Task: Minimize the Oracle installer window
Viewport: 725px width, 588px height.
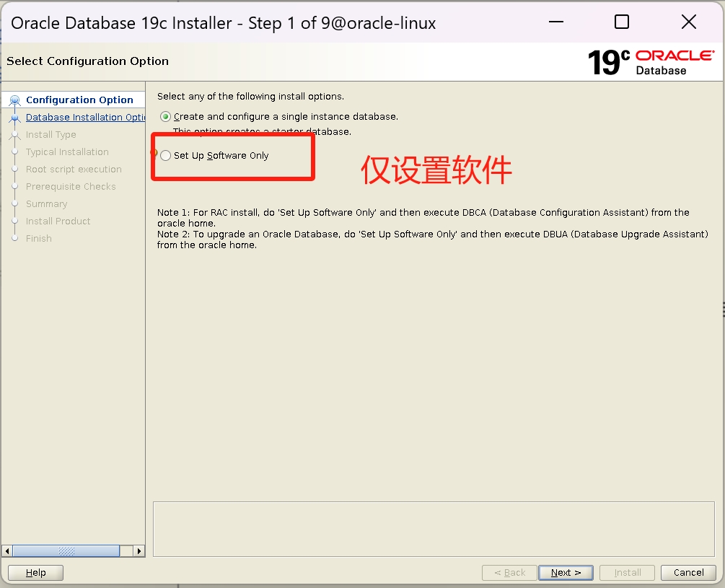Action: pos(555,22)
